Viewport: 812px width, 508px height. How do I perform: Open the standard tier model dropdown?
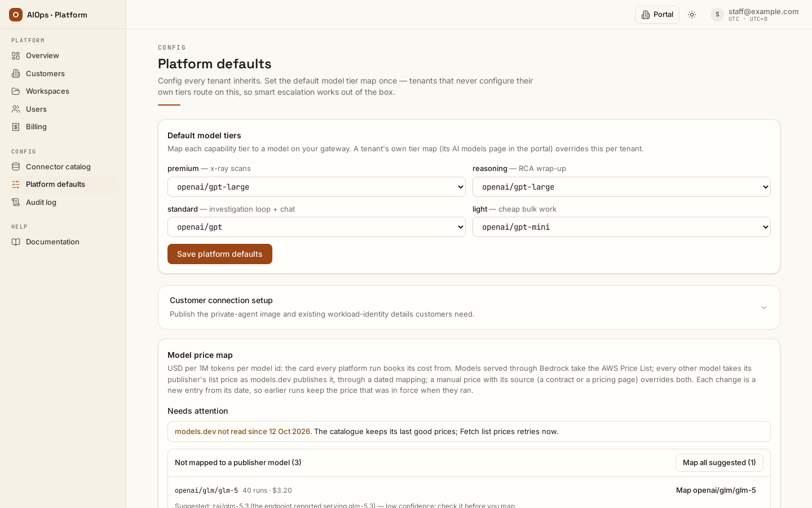(316, 227)
